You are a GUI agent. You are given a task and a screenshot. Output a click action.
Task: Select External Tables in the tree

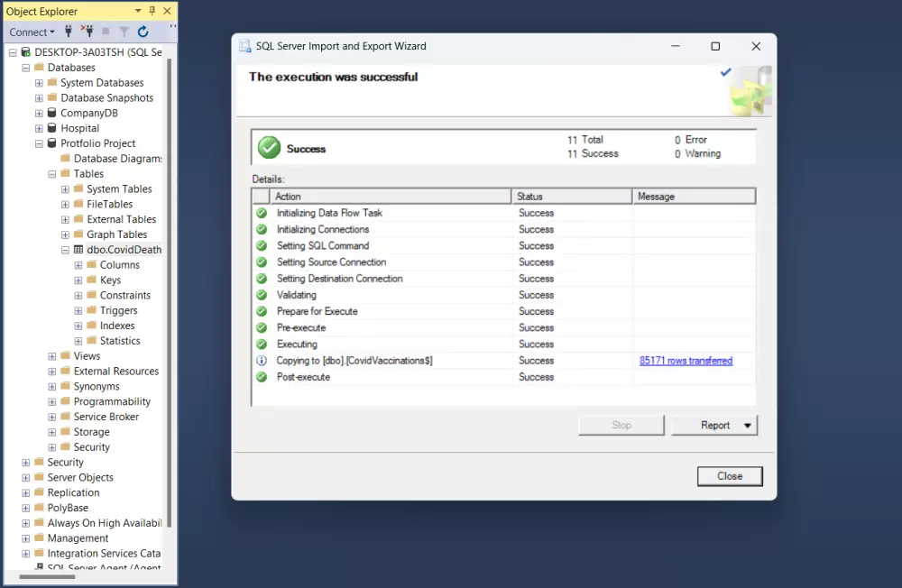coord(122,219)
